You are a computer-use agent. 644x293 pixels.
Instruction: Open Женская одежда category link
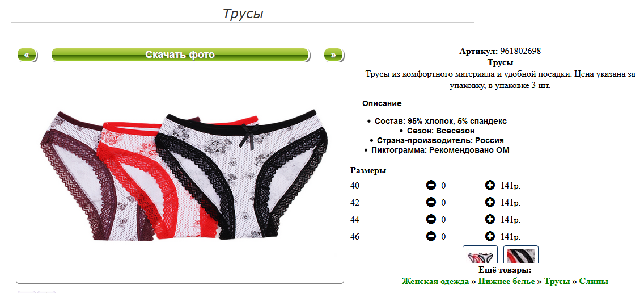tap(435, 282)
